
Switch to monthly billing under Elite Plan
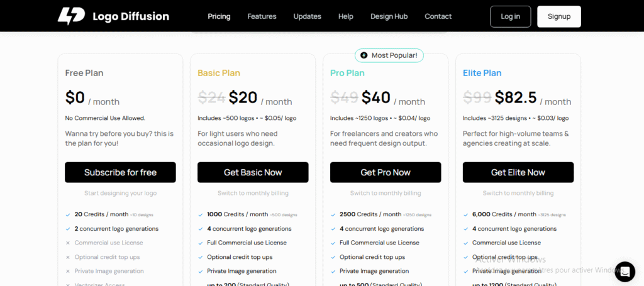coord(518,193)
